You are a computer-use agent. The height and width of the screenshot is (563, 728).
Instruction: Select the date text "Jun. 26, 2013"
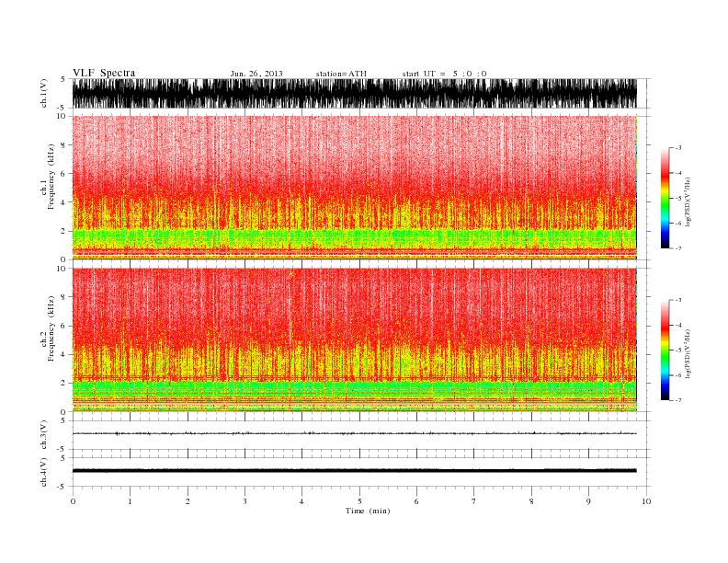click(256, 74)
